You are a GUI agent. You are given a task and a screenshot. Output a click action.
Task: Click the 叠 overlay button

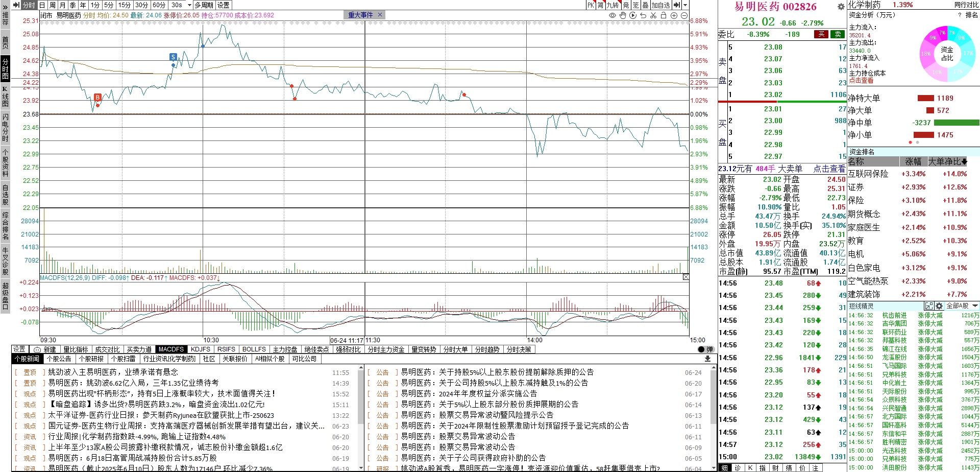point(645,5)
